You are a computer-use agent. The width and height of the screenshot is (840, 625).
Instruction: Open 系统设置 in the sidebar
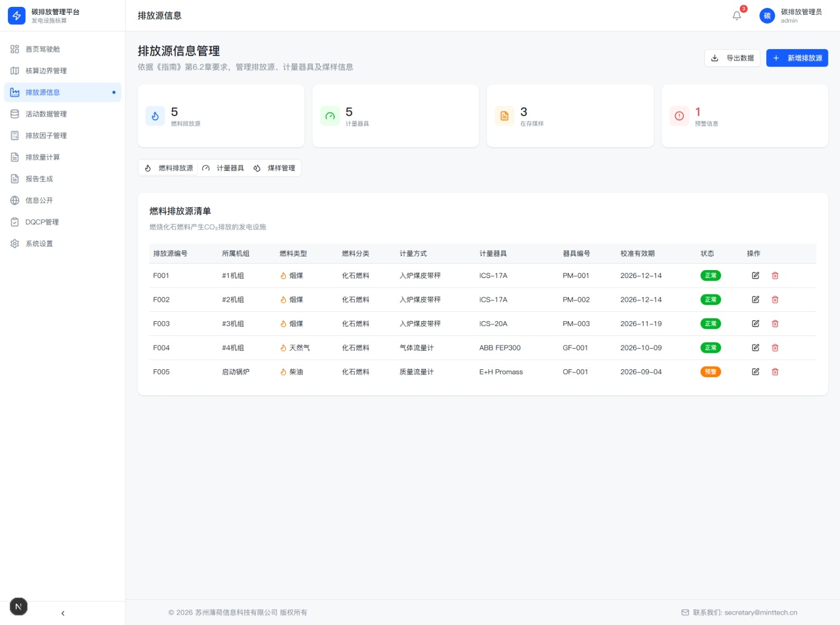click(39, 244)
